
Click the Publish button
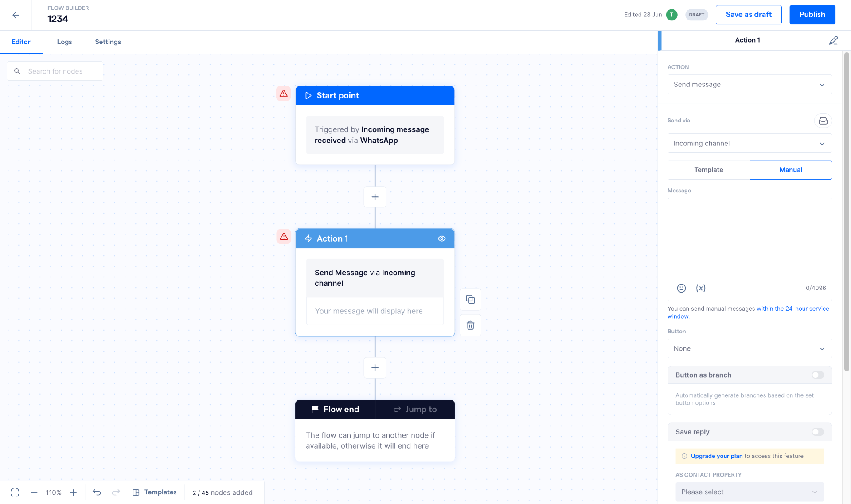[812, 15]
